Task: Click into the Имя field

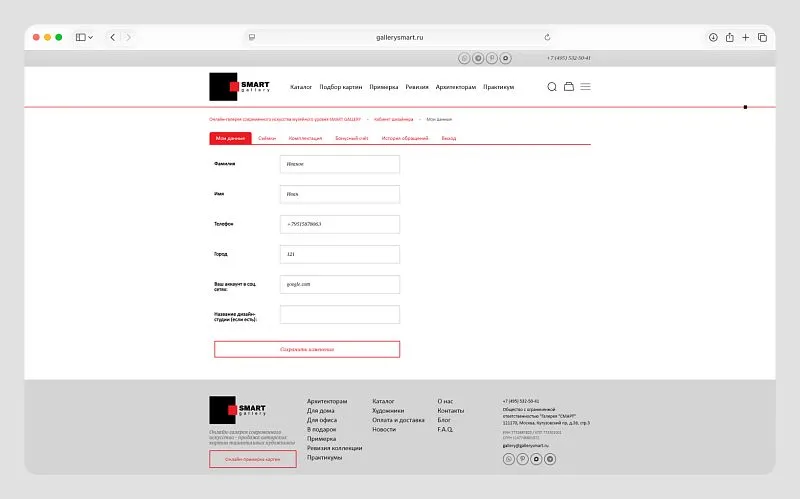Action: pos(340,194)
